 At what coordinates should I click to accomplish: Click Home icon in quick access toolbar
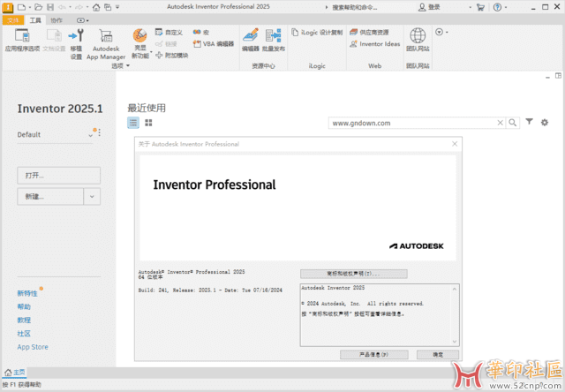pos(96,7)
